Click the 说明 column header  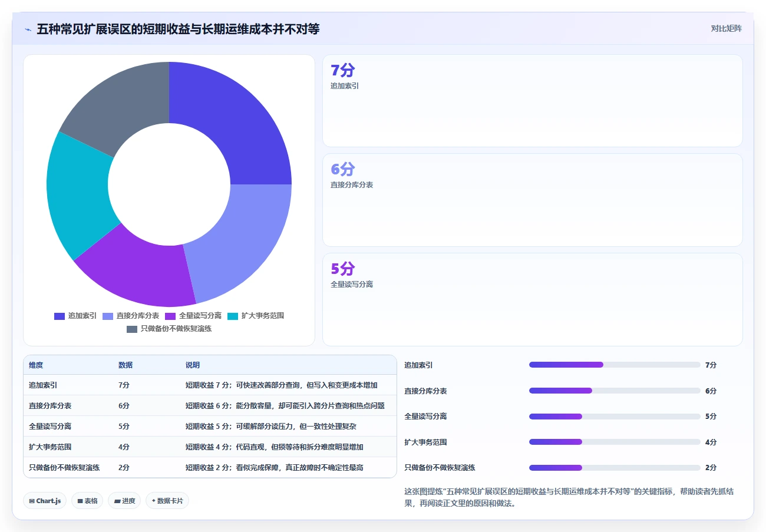[x=193, y=365]
